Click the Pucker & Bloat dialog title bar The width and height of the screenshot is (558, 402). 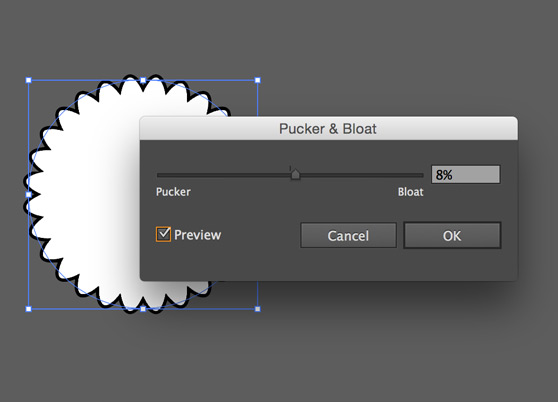pos(328,128)
